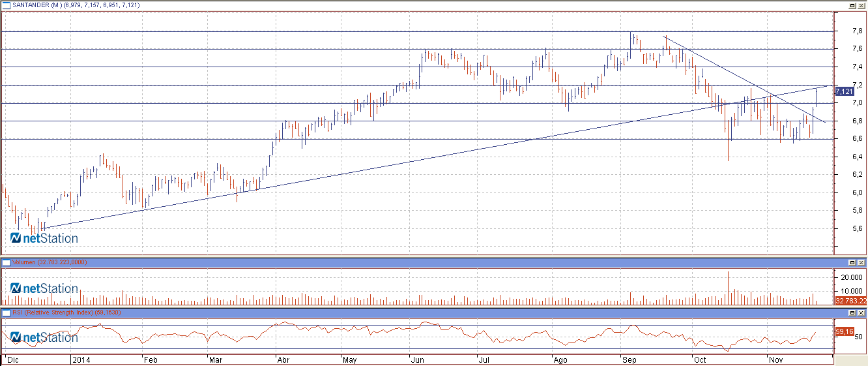Click the 7,4 price axis label
The width and height of the screenshot is (868, 366).
[858, 67]
